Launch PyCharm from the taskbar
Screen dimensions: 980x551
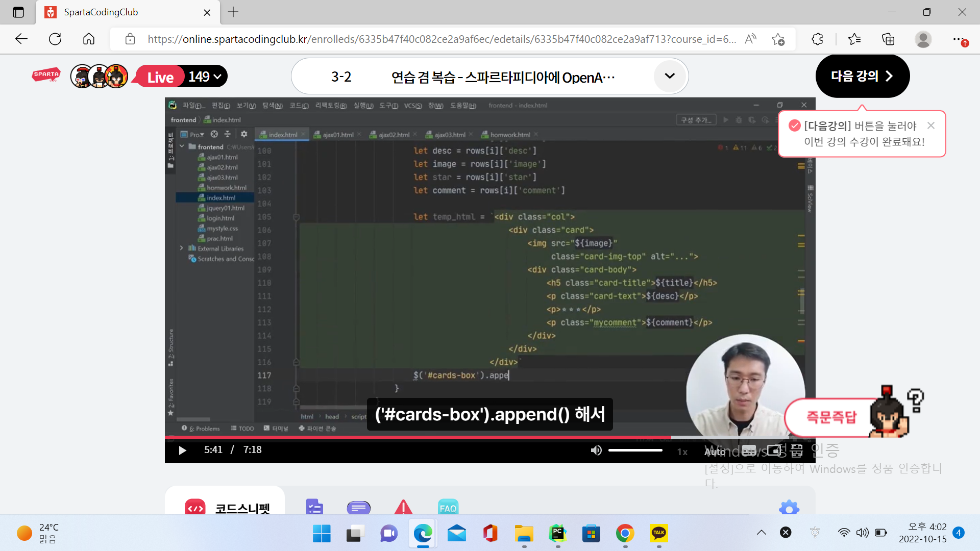pyautogui.click(x=557, y=534)
